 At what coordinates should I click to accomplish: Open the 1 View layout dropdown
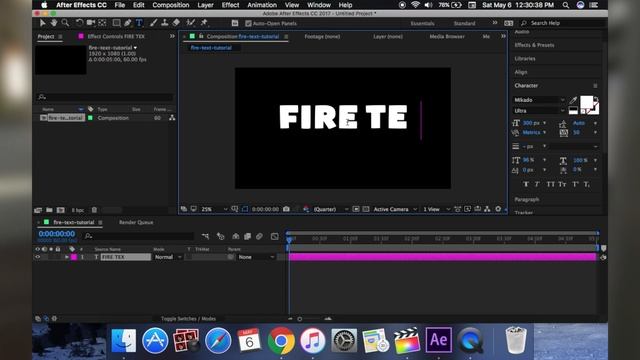436,209
